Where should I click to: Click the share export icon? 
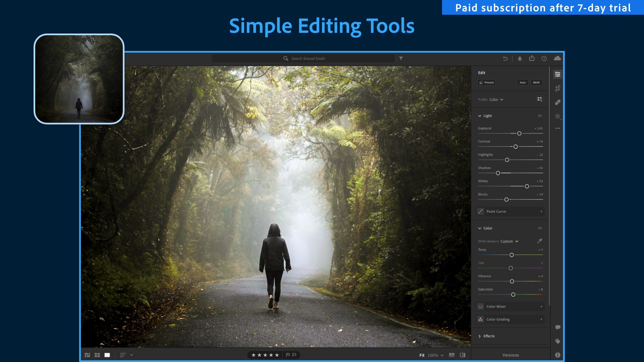(x=532, y=58)
